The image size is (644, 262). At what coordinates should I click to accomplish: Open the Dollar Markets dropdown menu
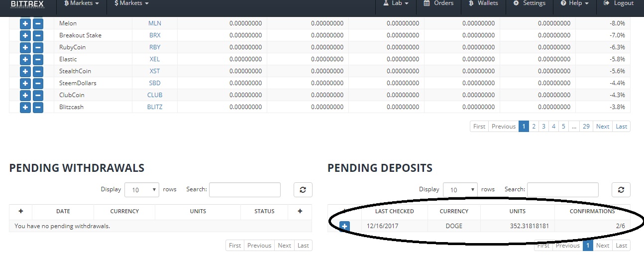coord(131,3)
